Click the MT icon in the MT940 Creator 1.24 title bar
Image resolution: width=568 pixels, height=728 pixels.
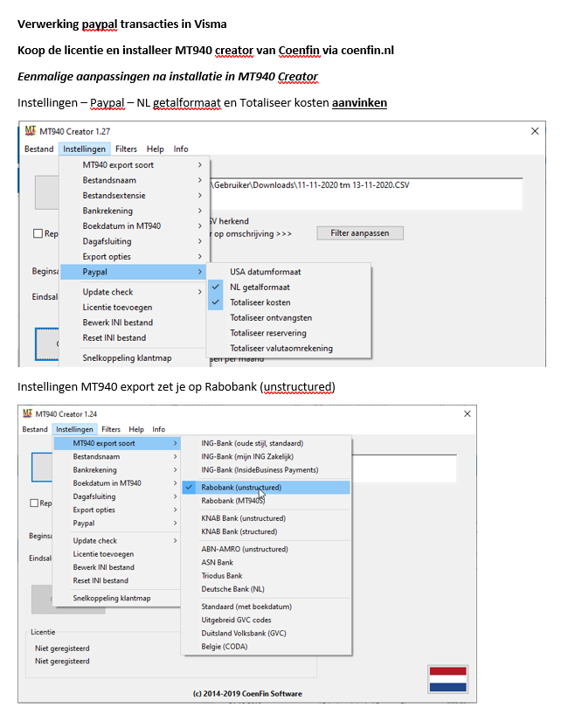27,413
